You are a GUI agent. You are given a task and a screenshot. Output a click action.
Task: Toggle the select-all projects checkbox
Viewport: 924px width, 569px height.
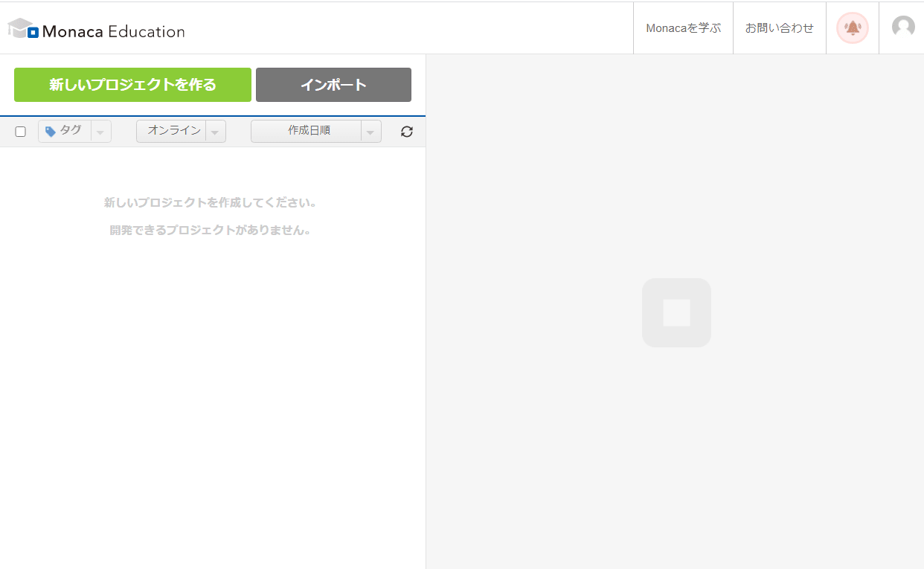point(21,132)
